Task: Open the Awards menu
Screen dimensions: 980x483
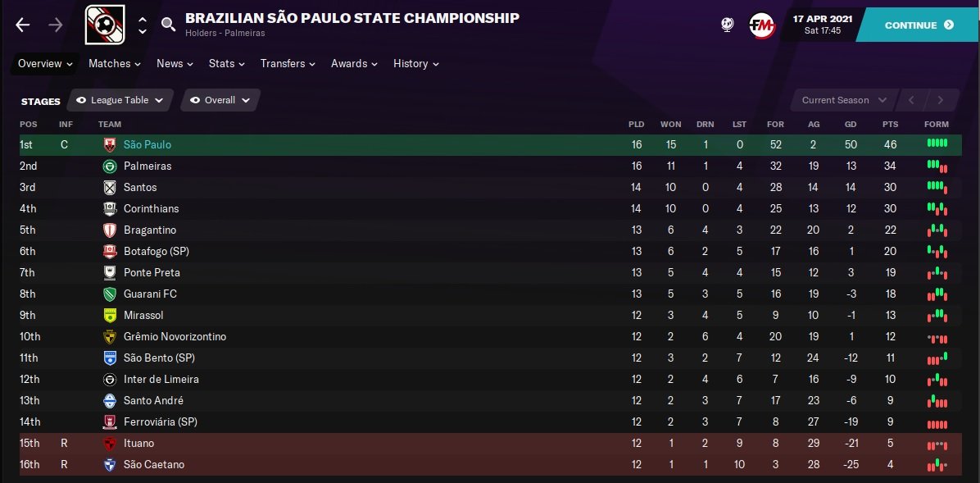Action: (354, 64)
